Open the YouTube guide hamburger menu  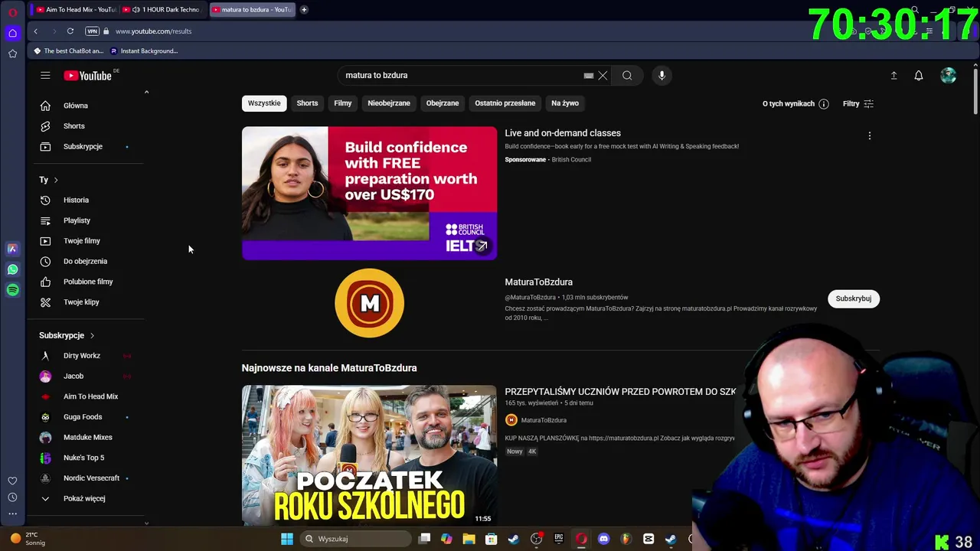coord(45,75)
